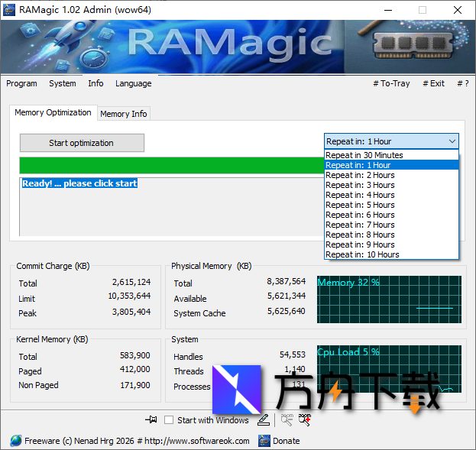Screen dimensions: 476x450
Task: Click Commit Charge Peak value 3,805,404
Action: pos(131,312)
